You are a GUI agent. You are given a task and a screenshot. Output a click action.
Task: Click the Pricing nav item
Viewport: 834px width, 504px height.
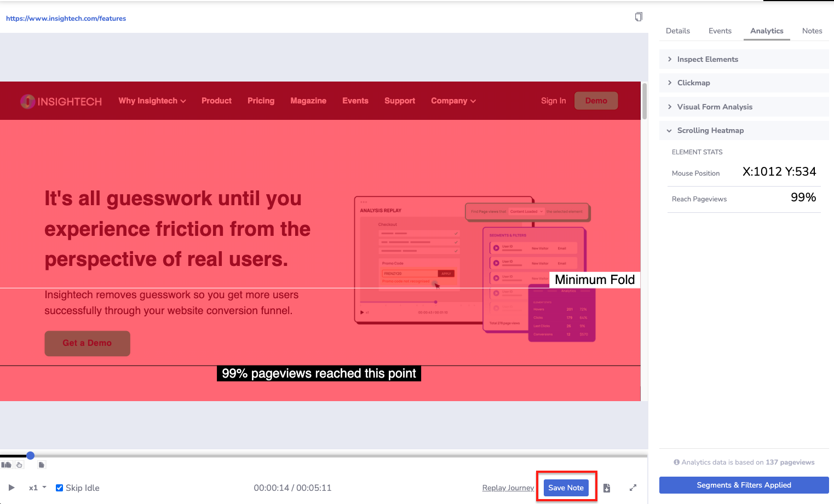click(261, 101)
